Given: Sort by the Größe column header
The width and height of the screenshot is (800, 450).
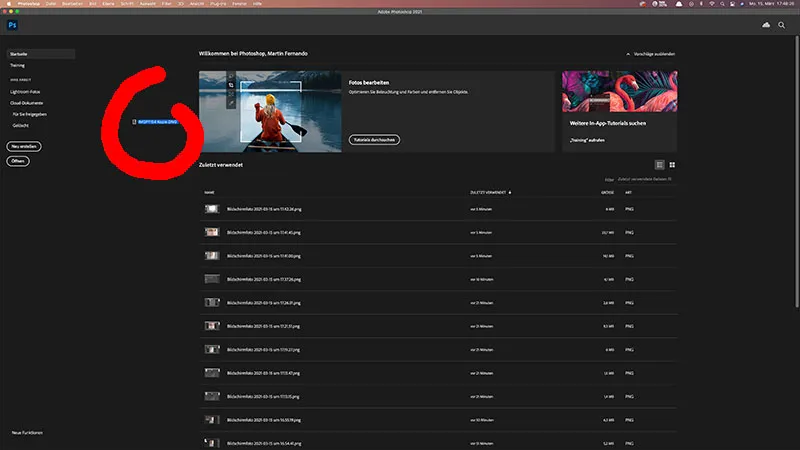Looking at the screenshot, I should (607, 193).
